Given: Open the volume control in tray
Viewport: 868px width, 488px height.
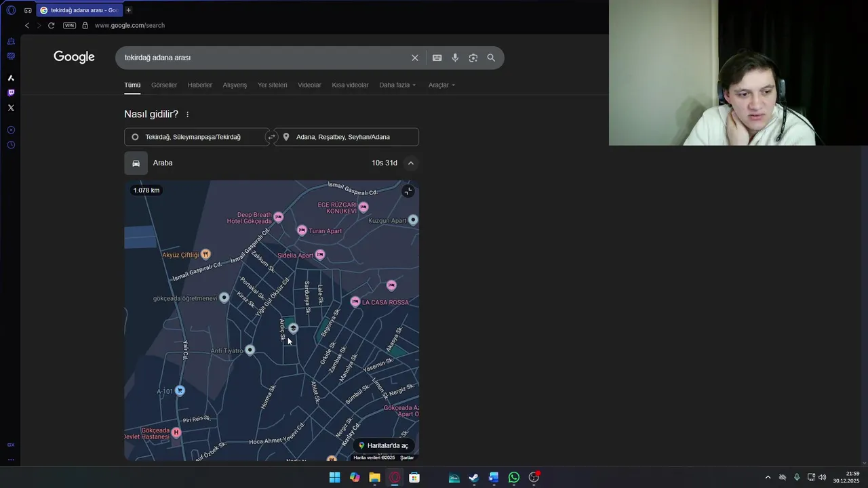Looking at the screenshot, I should coord(823,477).
